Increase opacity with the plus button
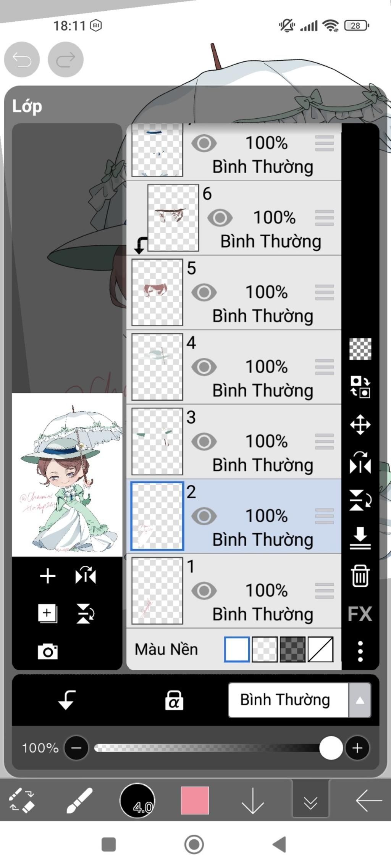Image resolution: width=391 pixels, height=868 pixels. [357, 748]
